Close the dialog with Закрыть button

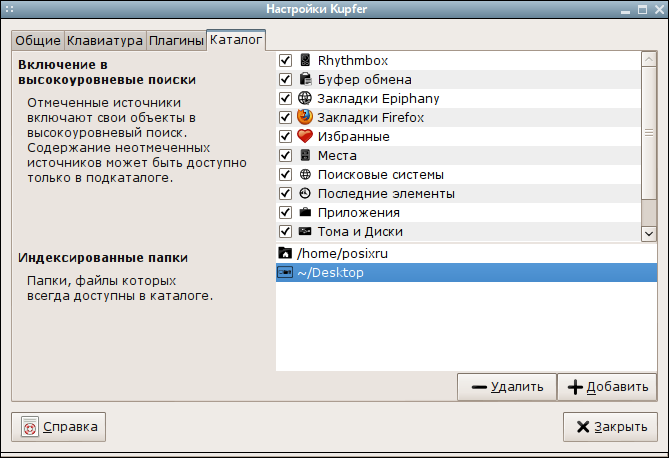(610, 426)
